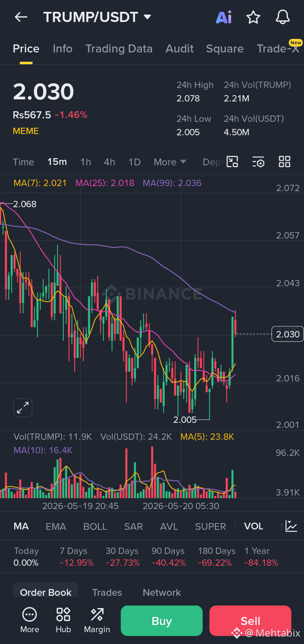Tap the MEME category tag
Image resolution: width=304 pixels, height=644 pixels.
click(x=26, y=131)
